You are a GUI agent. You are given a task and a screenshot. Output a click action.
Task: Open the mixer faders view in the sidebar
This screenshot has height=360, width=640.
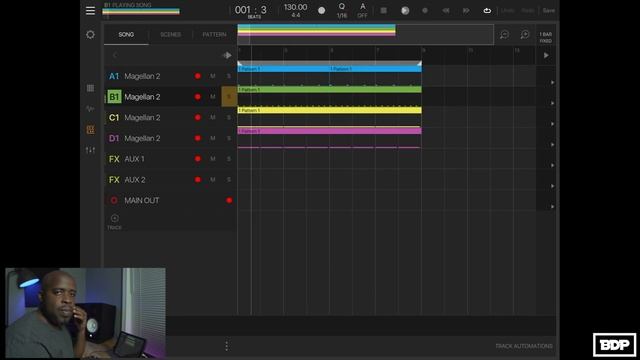90,150
